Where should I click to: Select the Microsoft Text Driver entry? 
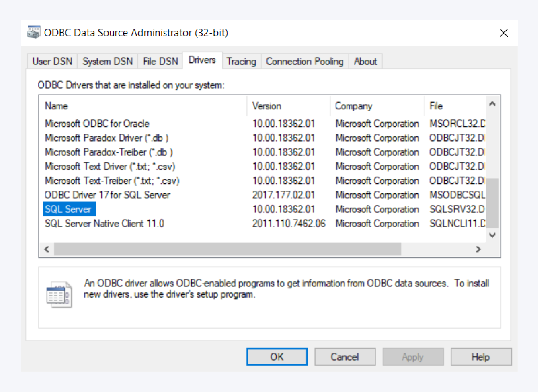click(110, 166)
